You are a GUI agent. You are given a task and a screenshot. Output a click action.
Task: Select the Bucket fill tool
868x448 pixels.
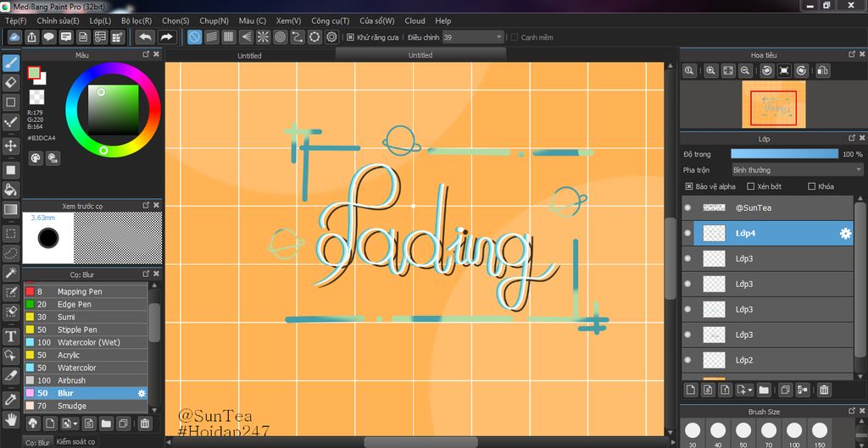11,190
